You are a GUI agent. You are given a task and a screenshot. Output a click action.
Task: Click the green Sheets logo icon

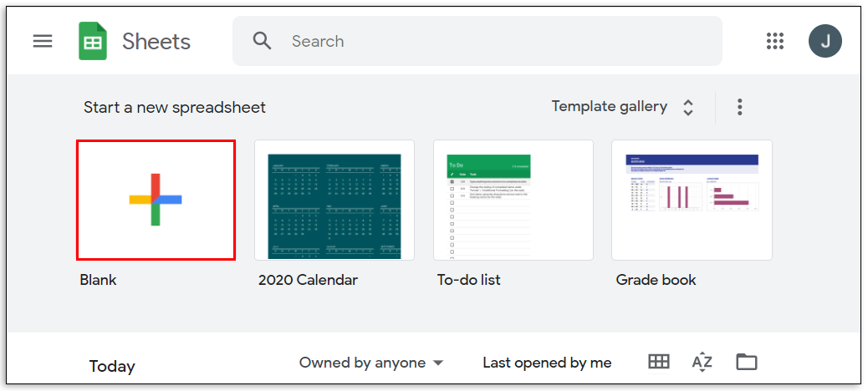point(93,41)
